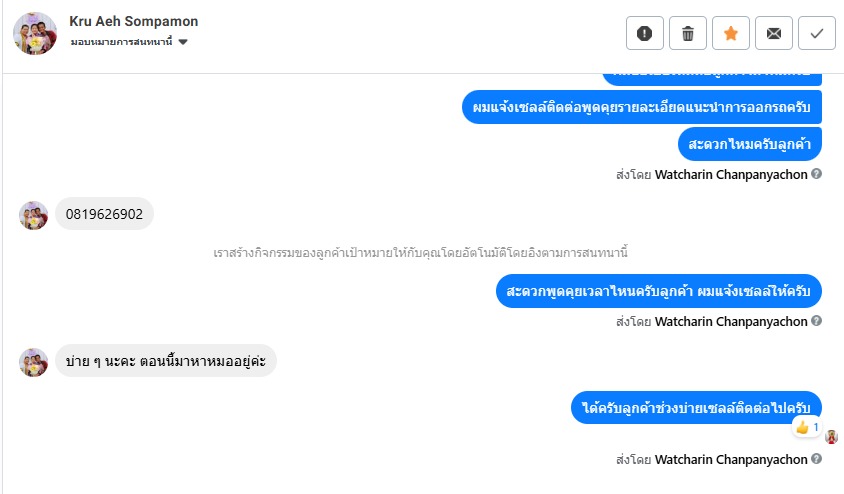Mark conversation done with checkmark icon
Viewport: 844px width, 494px height.
(x=817, y=33)
